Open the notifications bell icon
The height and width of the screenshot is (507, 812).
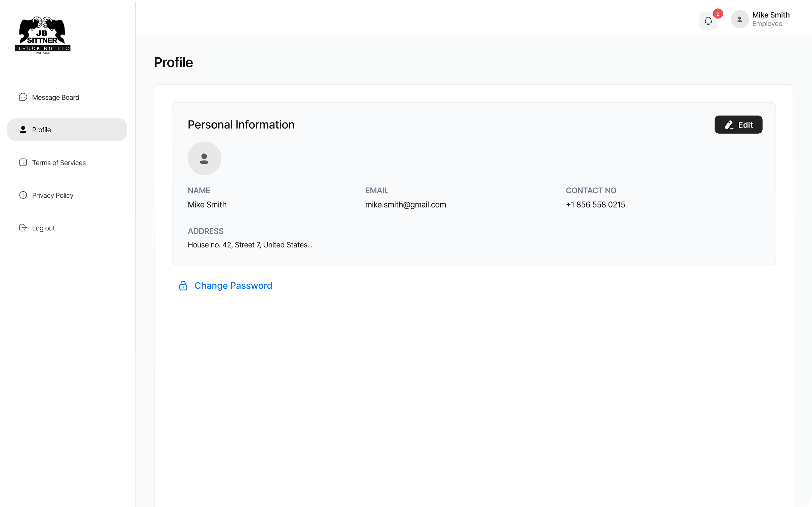click(x=708, y=21)
